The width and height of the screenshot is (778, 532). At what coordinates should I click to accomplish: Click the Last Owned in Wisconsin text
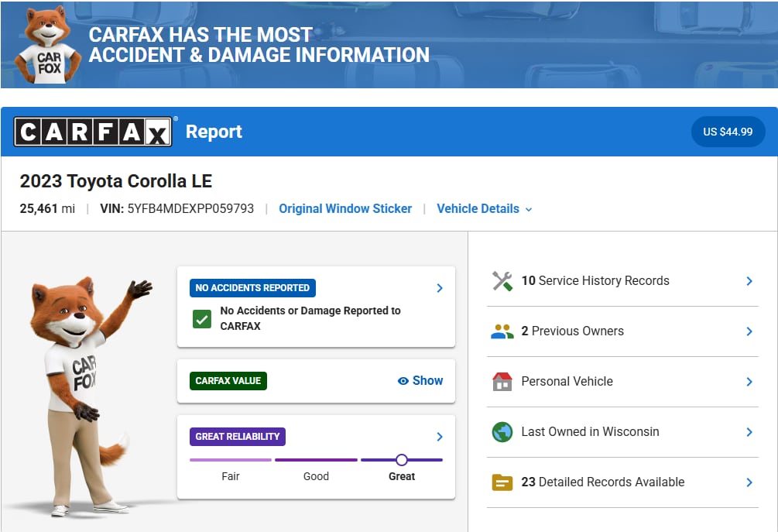pos(590,432)
